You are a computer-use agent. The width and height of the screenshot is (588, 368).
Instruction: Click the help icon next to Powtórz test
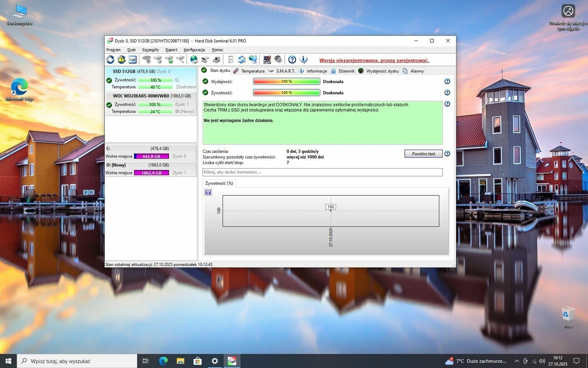click(447, 154)
